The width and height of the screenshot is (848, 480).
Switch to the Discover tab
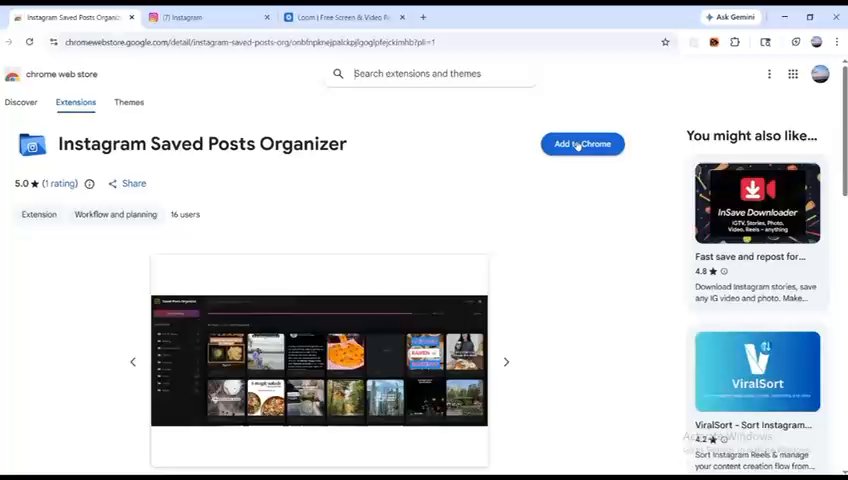tap(21, 102)
